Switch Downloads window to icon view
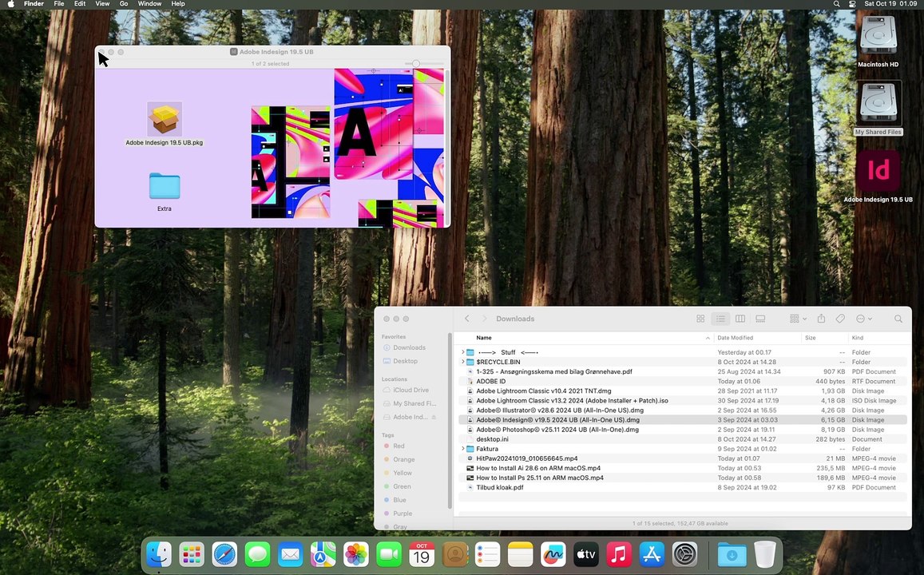 700,319
